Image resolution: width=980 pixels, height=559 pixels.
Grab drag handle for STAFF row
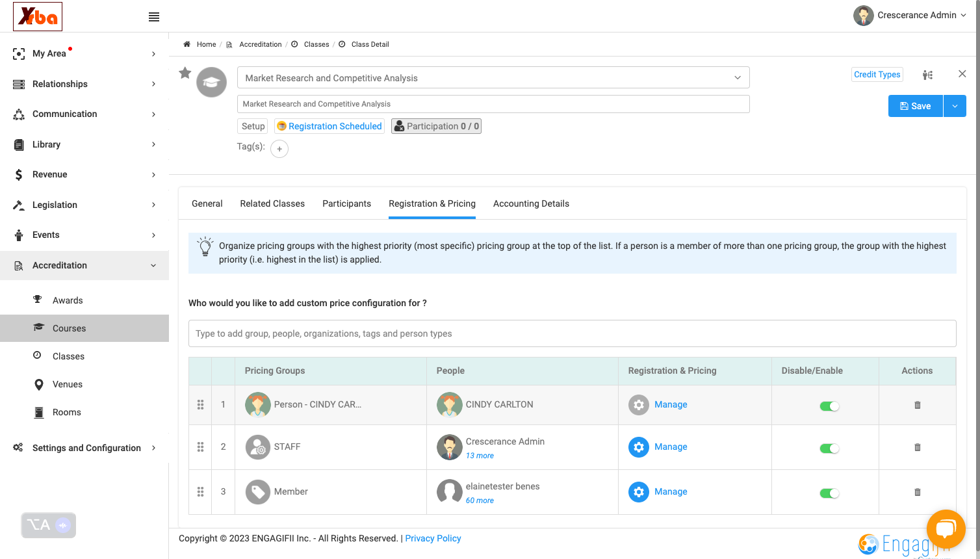[200, 447]
